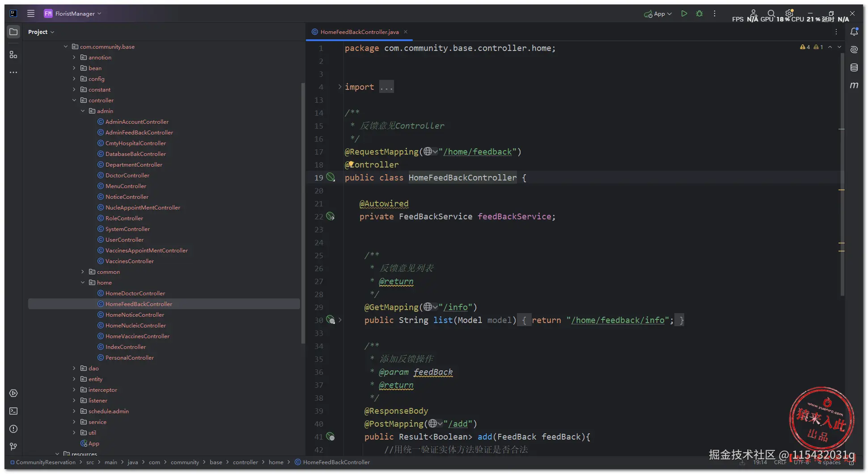This screenshot has height=474, width=868.
Task: Collapse the controller package
Action: [x=74, y=100]
